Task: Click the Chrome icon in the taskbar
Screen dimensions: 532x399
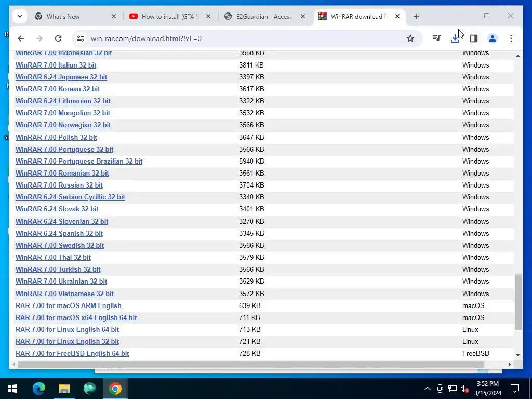Action: [x=115, y=389]
